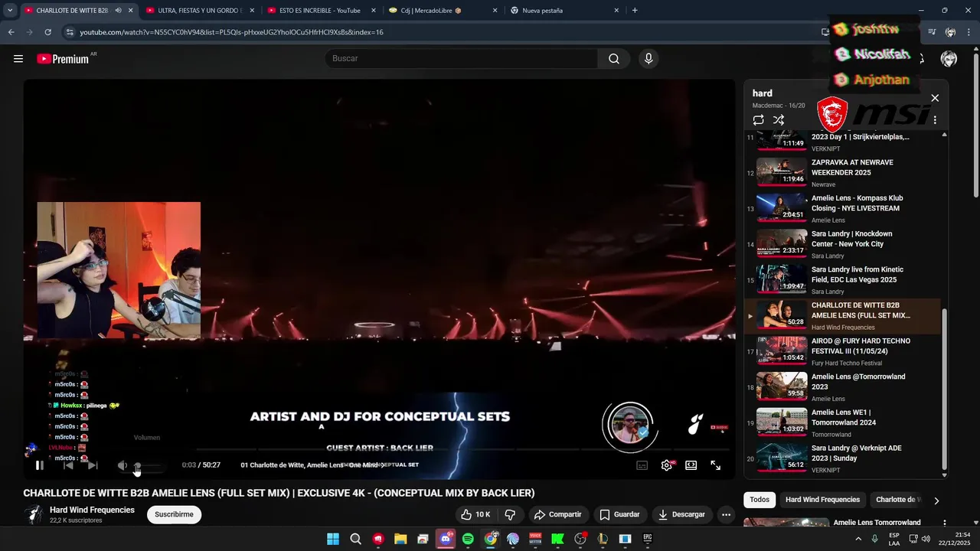980x551 pixels.
Task: Adjust the player volume slider
Action: pyautogui.click(x=149, y=465)
